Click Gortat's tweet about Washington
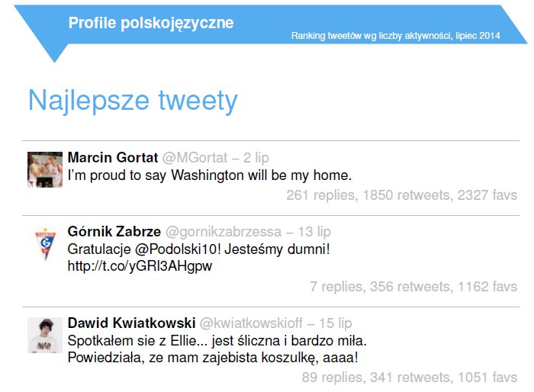This screenshot has width=534, height=392. [x=210, y=175]
